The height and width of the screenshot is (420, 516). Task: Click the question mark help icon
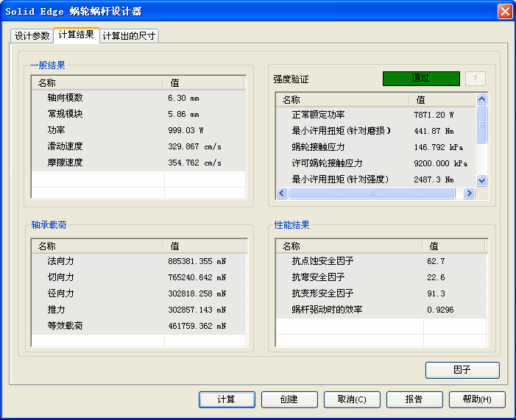(x=476, y=79)
